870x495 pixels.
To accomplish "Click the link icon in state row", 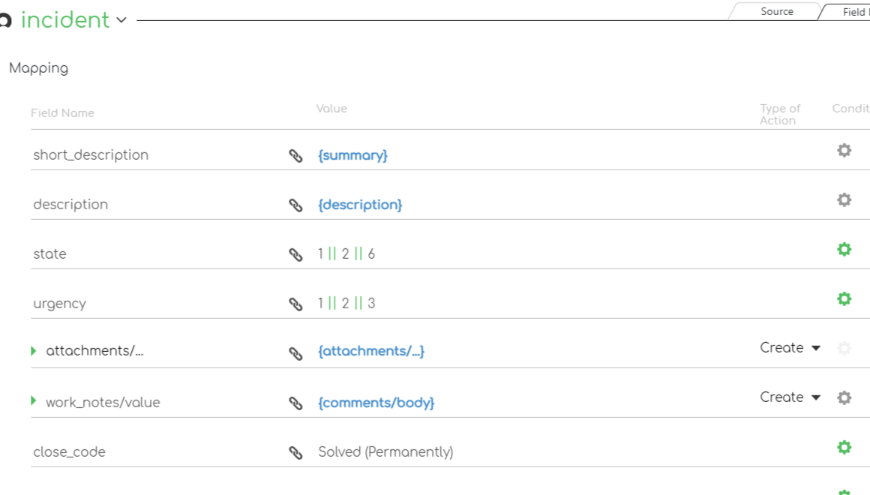I will pyautogui.click(x=295, y=254).
